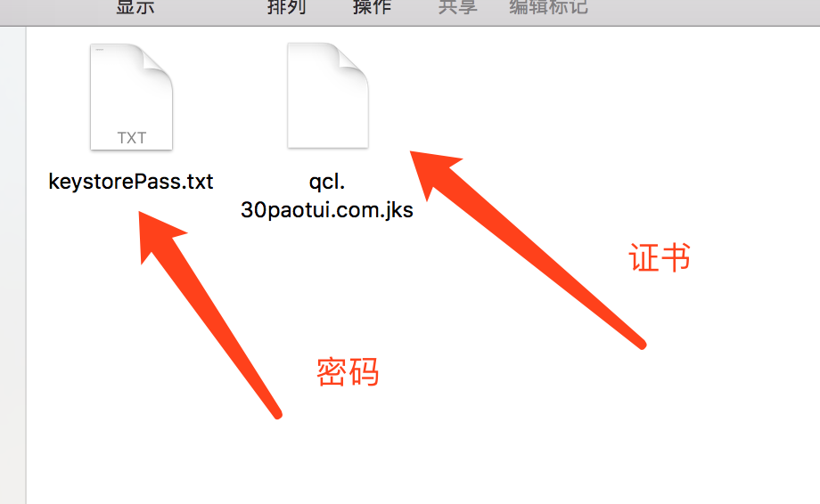The image size is (820, 504).
Task: Open the 显示 view toolbar item
Action: (135, 7)
